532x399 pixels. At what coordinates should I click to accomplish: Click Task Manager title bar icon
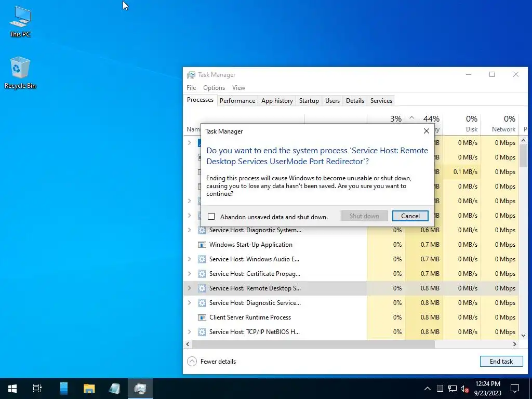(x=191, y=75)
